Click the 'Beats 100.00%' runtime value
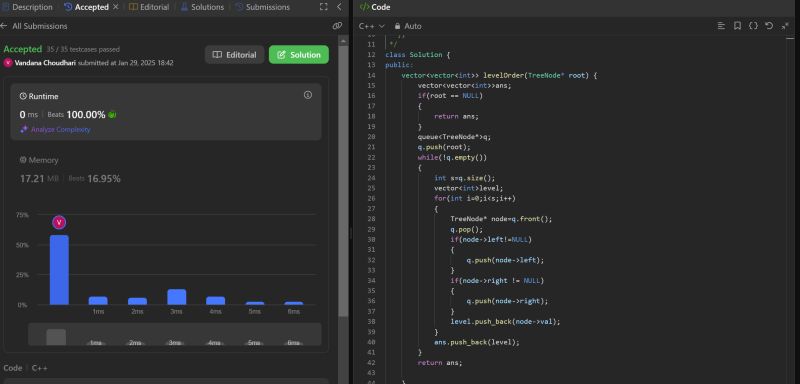The width and height of the screenshot is (800, 384). point(77,115)
